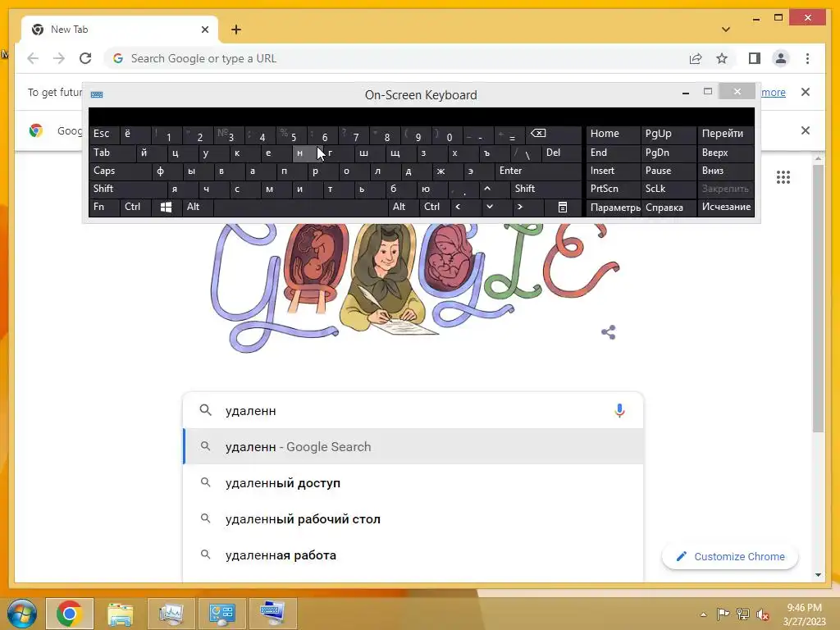This screenshot has width=840, height=630.
Task: Click the context menu key on the keyboard
Action: 563,207
